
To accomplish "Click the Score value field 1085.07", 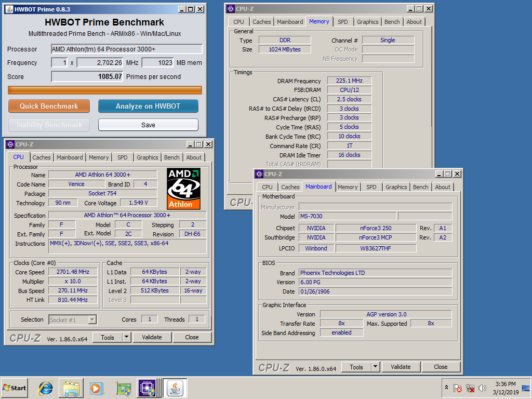I will tap(87, 77).
